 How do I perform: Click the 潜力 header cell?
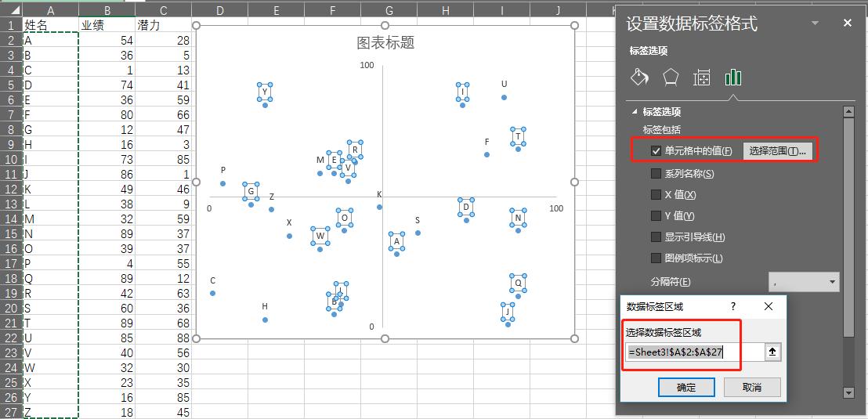163,25
